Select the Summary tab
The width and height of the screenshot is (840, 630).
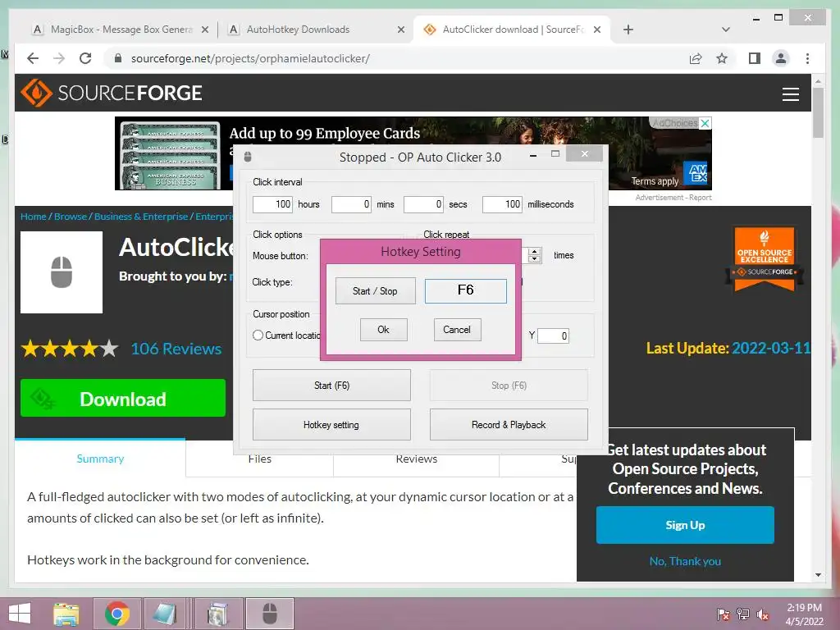[100, 459]
